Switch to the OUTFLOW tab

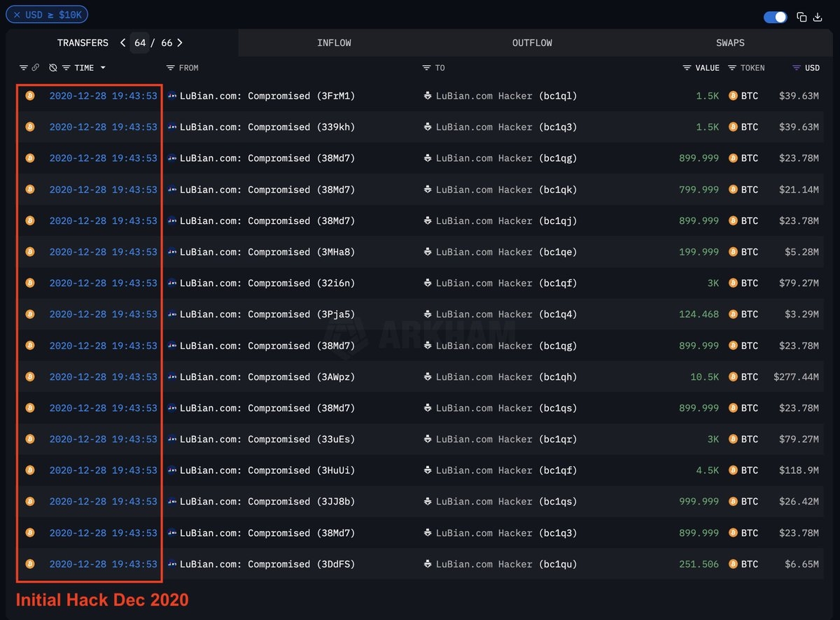coord(532,43)
